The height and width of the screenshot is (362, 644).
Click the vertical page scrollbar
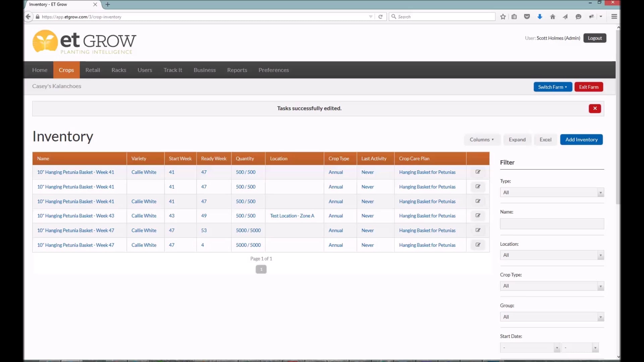(618, 117)
